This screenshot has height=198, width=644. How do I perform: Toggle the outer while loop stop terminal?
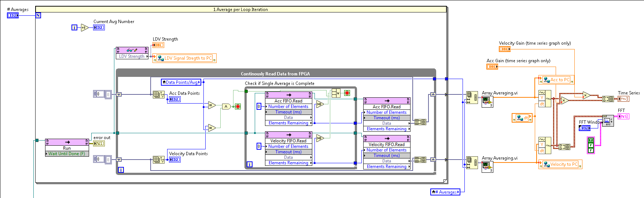238,107
